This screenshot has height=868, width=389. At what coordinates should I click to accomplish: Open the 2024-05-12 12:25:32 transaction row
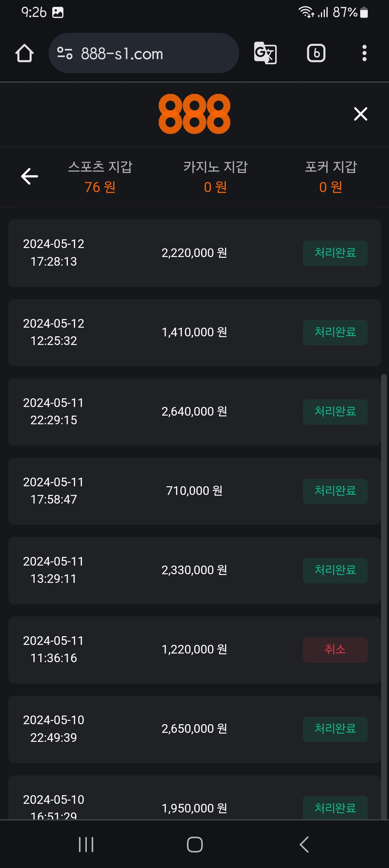(194, 332)
